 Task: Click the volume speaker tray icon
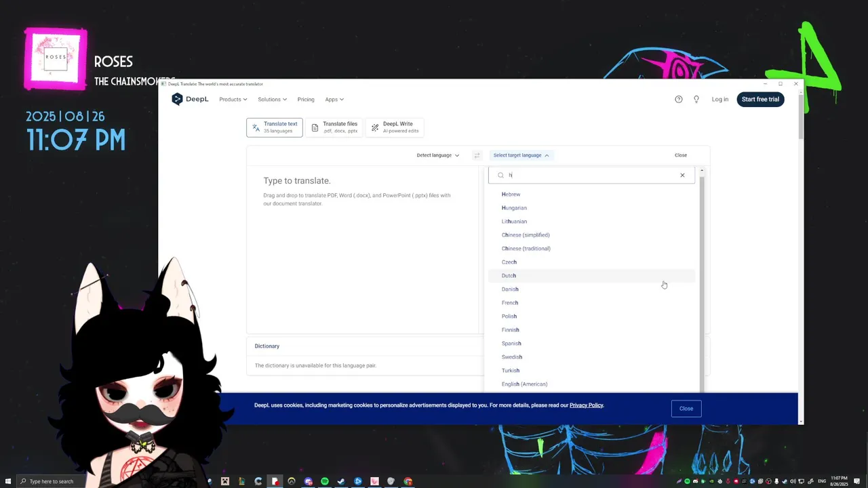click(793, 481)
